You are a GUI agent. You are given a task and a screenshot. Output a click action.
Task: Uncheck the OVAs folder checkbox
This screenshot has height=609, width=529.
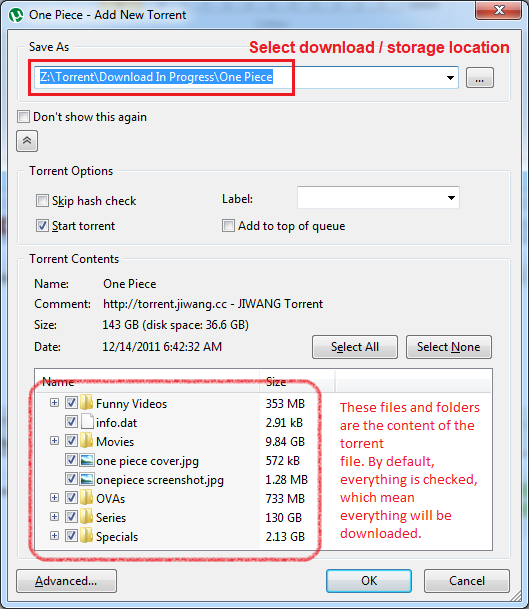pyautogui.click(x=71, y=498)
